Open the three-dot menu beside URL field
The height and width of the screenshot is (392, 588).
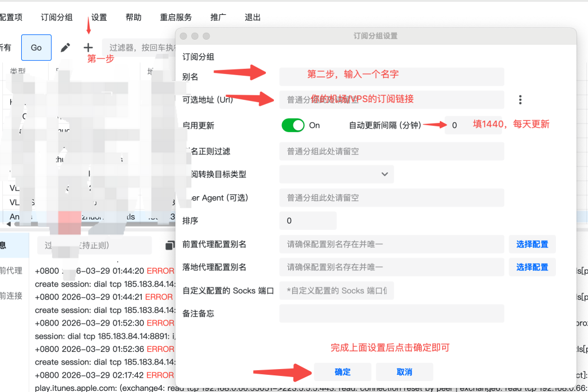[x=520, y=100]
